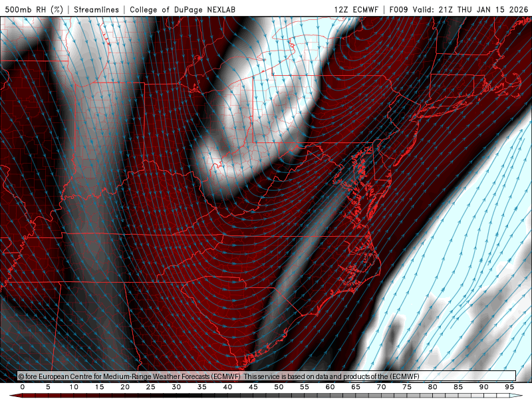Click the "90" color scale label
Screen dimensions: 532x399
[x=484, y=387]
